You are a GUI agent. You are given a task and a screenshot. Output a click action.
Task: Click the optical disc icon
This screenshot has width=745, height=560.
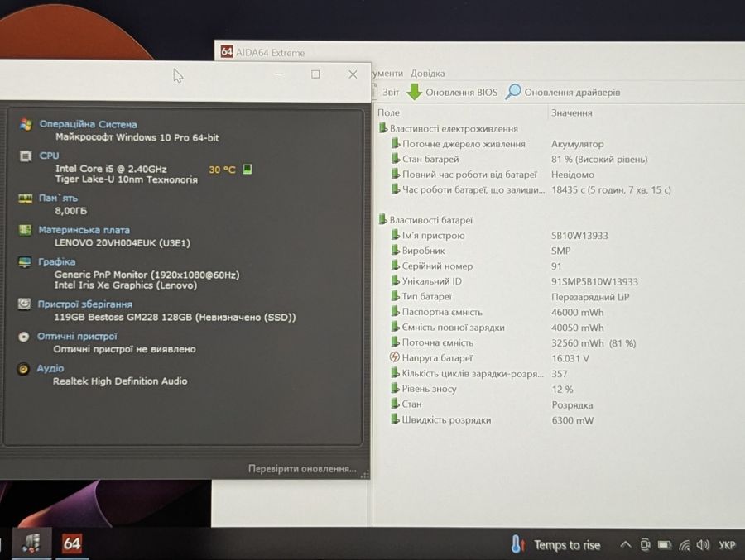point(23,337)
